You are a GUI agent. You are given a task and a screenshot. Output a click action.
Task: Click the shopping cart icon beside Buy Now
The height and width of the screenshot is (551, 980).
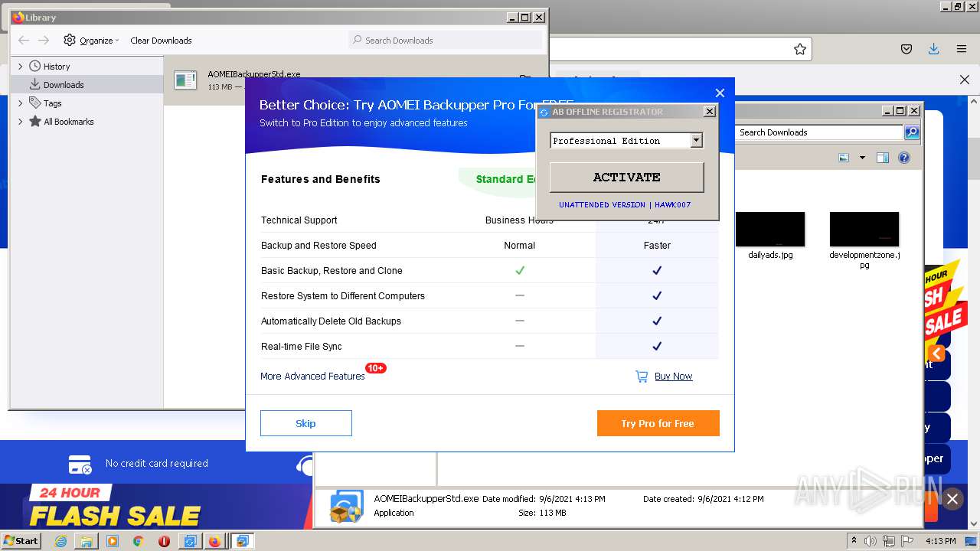coord(642,377)
